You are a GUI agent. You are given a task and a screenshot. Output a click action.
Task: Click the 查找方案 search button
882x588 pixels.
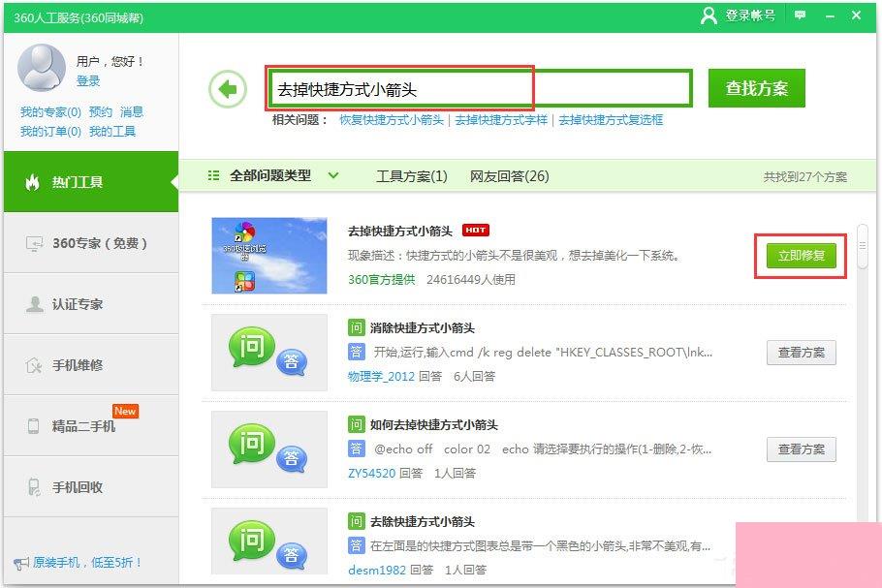tap(757, 88)
